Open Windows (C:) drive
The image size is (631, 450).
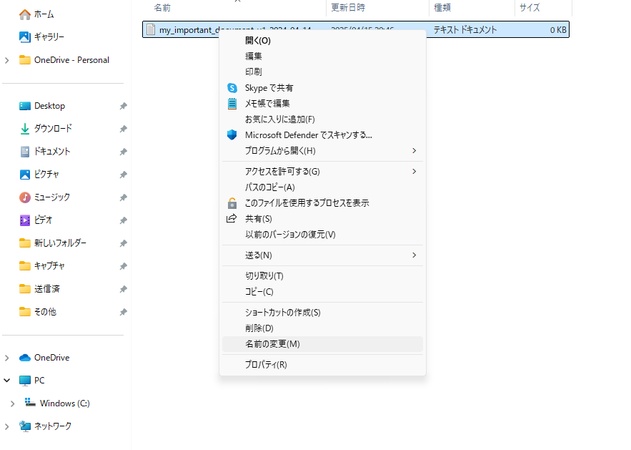pos(64,403)
